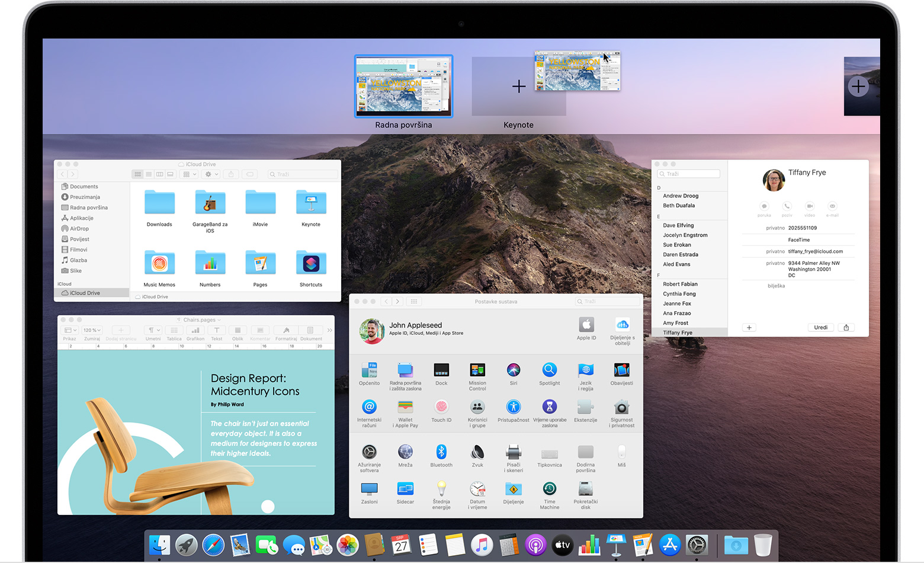924x563 pixels.
Task: Click the Uredi button in Contacts
Action: tap(820, 327)
